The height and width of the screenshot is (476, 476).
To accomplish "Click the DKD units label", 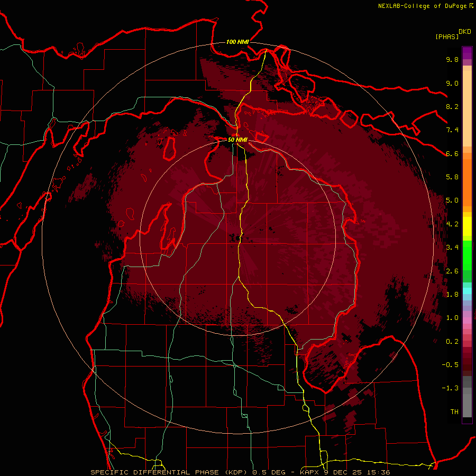I will [465, 32].
